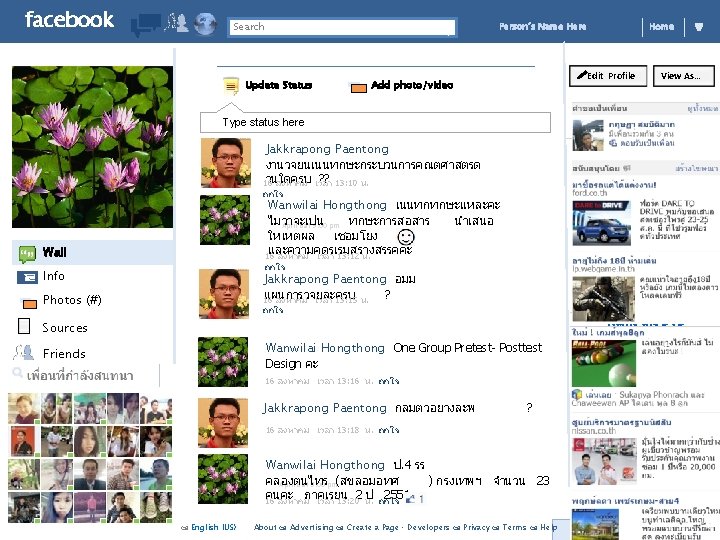Select Photos (#) in the sidebar
The image size is (720, 540).
[72, 300]
